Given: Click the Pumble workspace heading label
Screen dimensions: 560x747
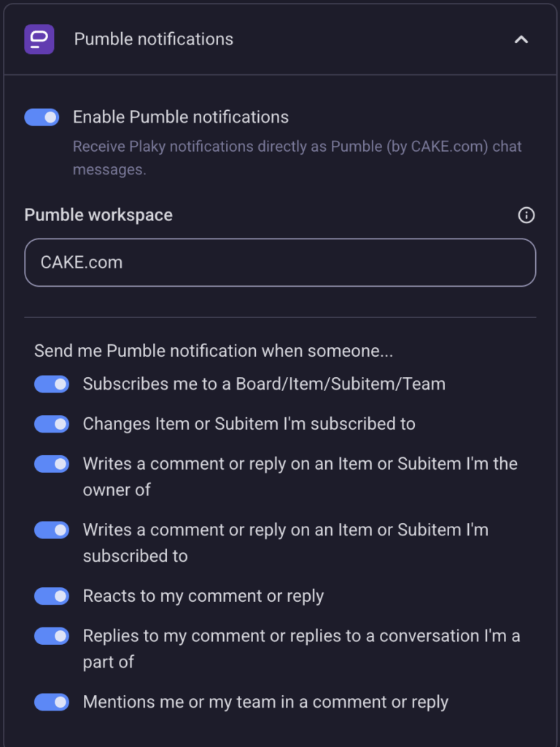Looking at the screenshot, I should (98, 215).
